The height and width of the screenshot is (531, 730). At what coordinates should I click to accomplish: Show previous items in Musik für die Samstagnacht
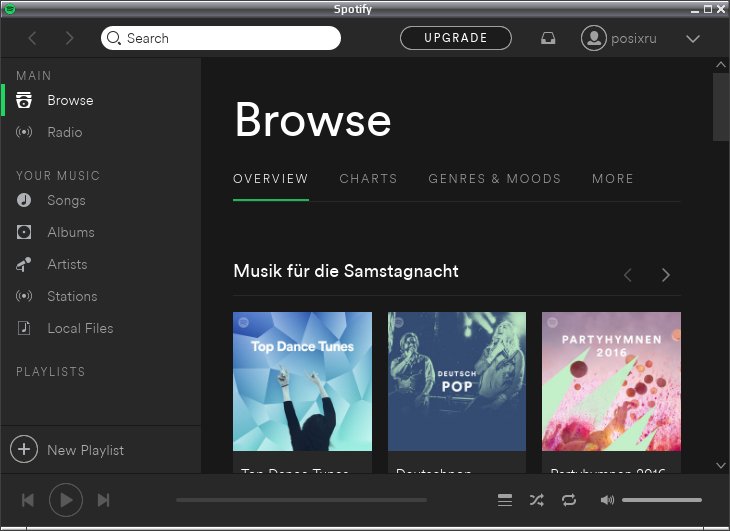pyautogui.click(x=628, y=275)
